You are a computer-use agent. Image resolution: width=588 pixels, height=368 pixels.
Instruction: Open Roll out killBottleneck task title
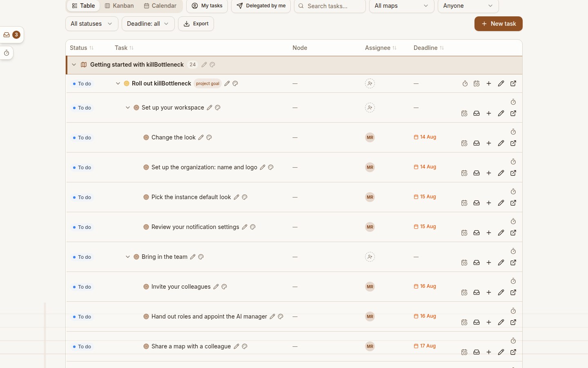pos(161,83)
